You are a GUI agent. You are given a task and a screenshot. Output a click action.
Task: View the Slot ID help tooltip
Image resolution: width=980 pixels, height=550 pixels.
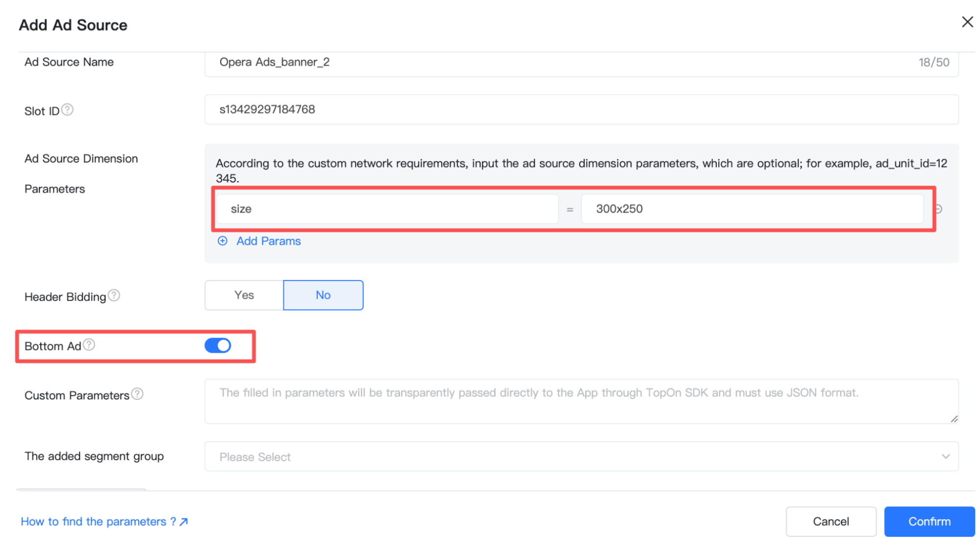click(68, 110)
